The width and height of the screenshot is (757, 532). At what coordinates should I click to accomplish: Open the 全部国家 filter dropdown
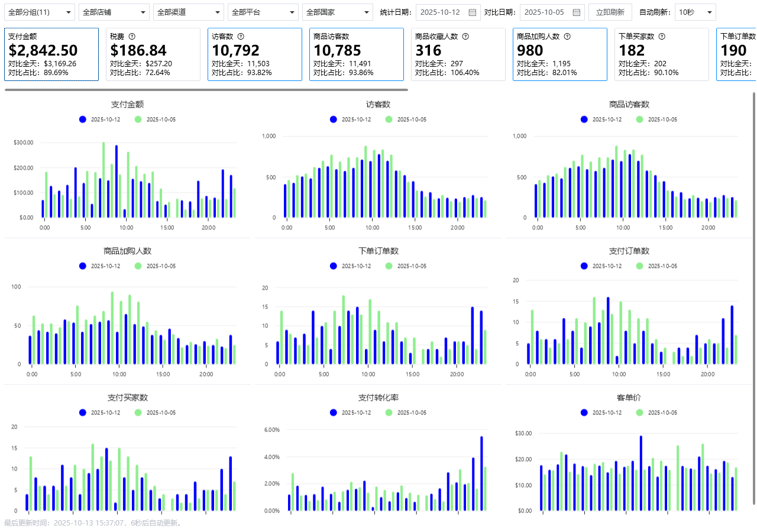point(337,12)
